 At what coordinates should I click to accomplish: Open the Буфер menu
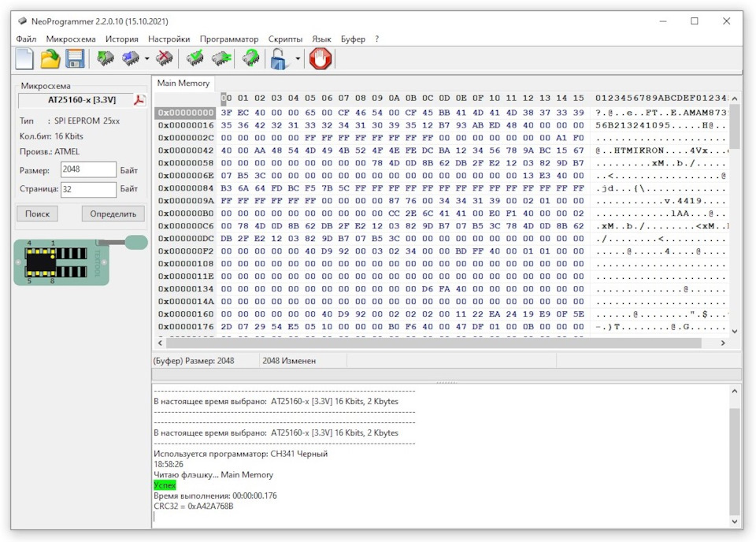[x=353, y=39]
